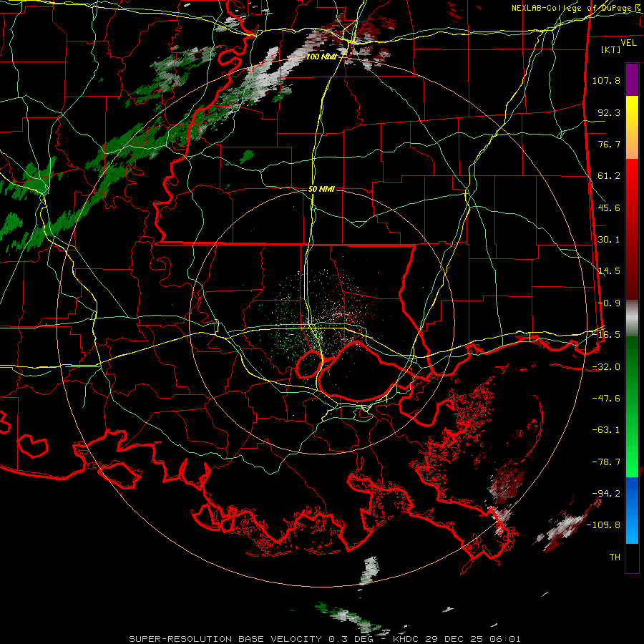Click the Super-Resolution Base Velocity caption
This screenshot has height=644, width=644.
[227, 639]
